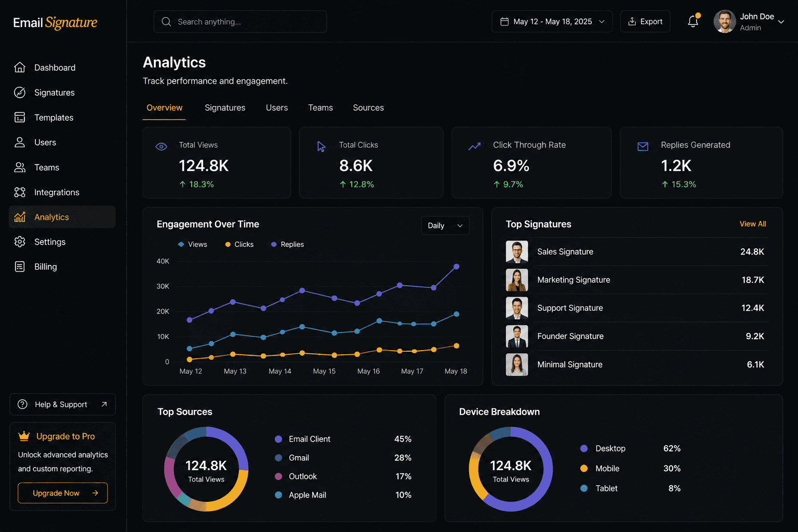Open Integrations from the sidebar

pyautogui.click(x=62, y=192)
